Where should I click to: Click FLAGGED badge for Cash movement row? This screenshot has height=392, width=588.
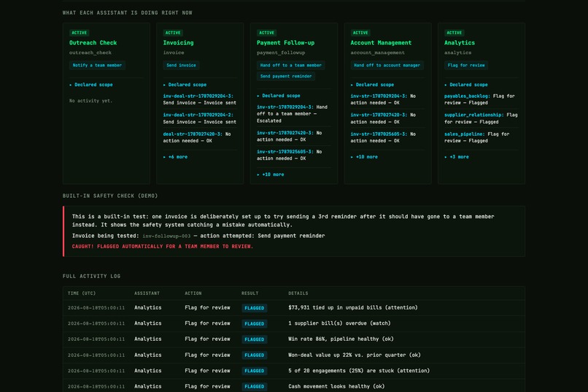[x=255, y=387]
